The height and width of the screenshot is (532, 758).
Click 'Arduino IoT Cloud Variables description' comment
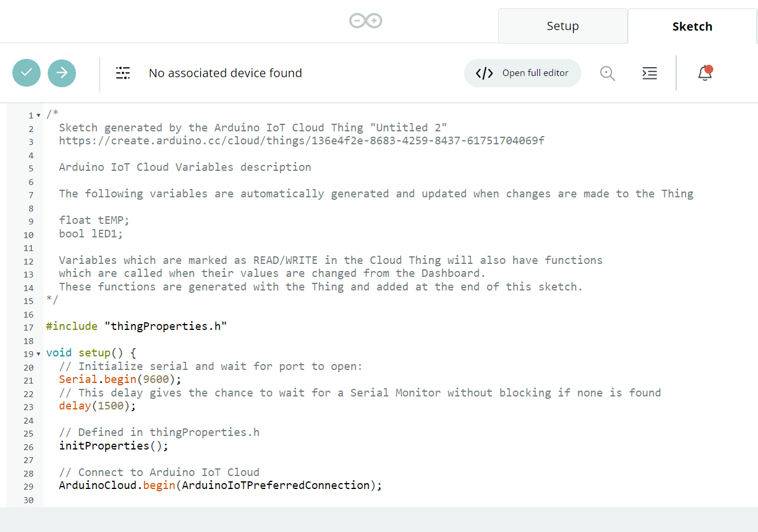[x=185, y=167]
